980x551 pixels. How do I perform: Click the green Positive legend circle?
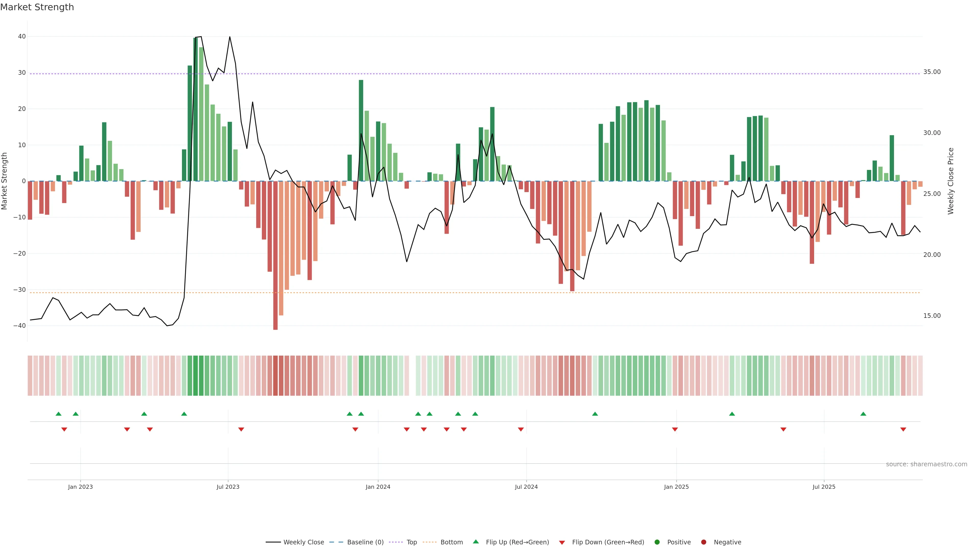657,542
